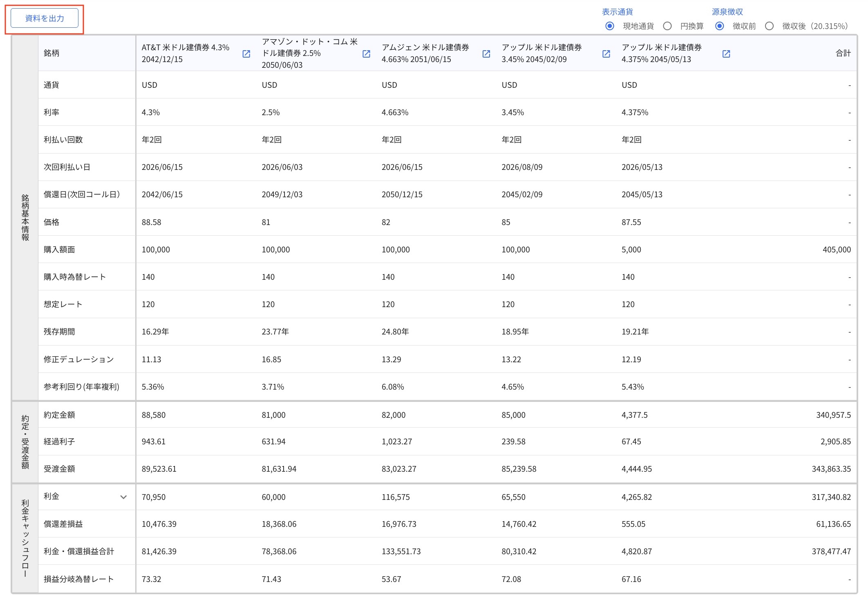This screenshot has width=868, height=602.
Task: Collapse the 利金 row chevron
Action: pos(123,497)
